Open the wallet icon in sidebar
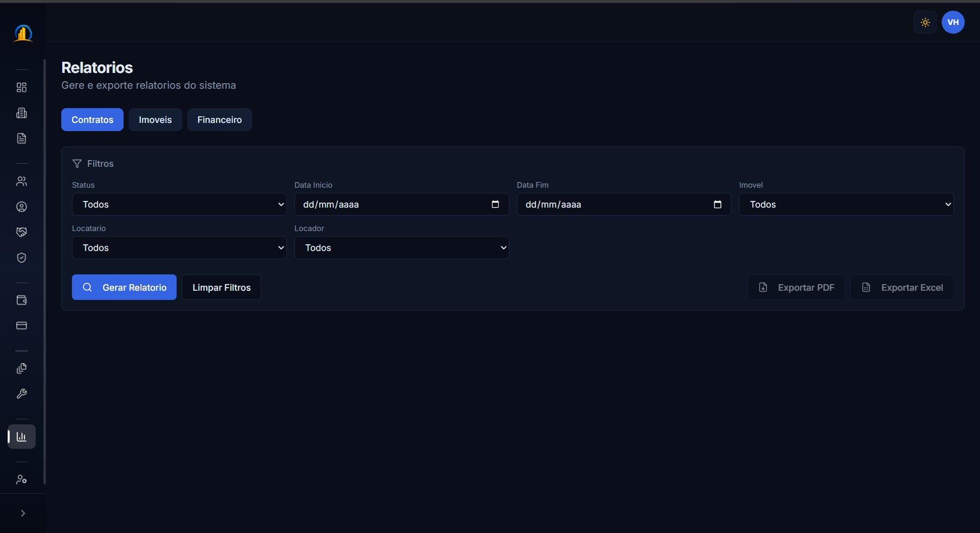Image resolution: width=980 pixels, height=533 pixels. [21, 300]
